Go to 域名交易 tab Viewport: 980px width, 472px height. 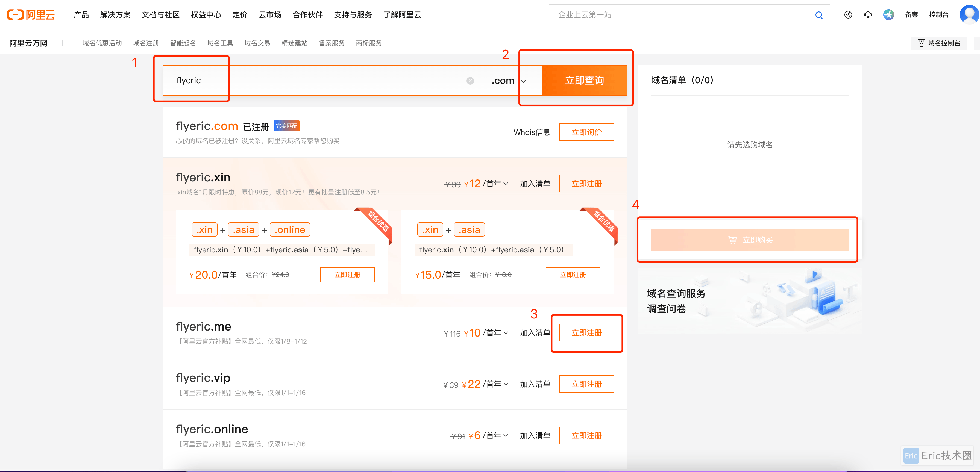(257, 43)
